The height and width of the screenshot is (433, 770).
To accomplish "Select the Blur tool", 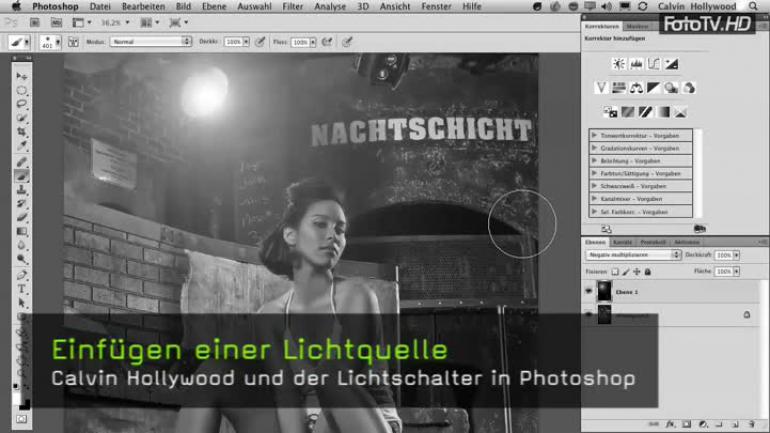I will coord(22,245).
